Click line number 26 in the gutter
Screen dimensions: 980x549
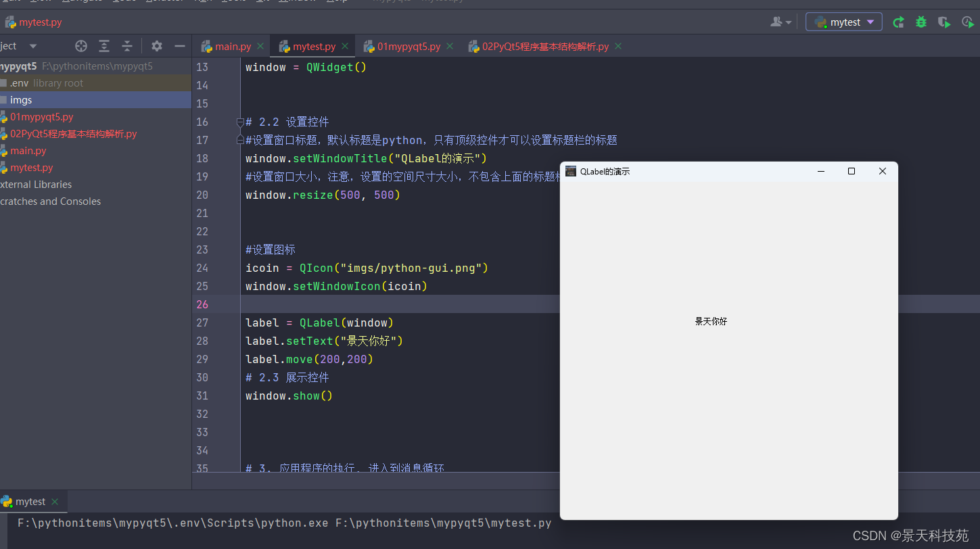click(x=202, y=304)
